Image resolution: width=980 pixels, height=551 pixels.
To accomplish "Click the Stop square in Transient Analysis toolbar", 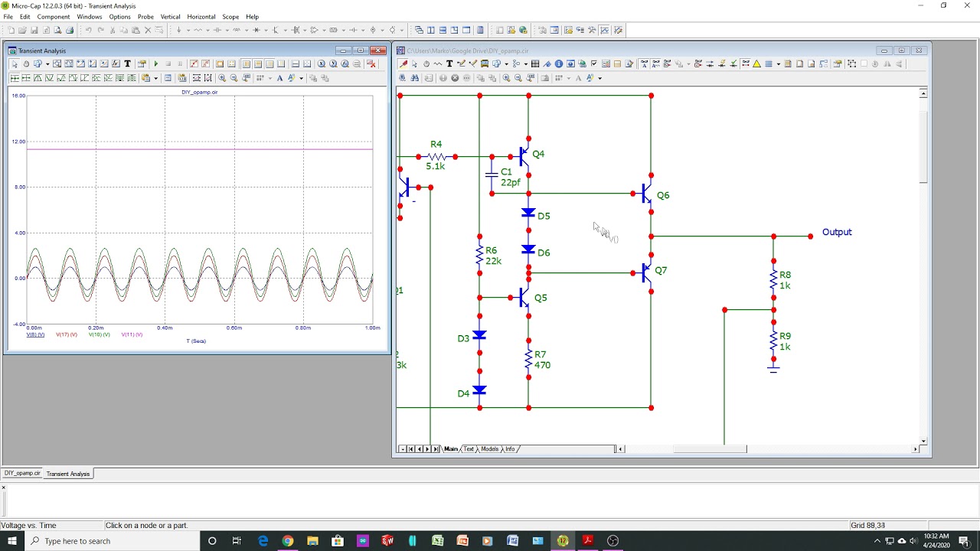I will tap(168, 64).
